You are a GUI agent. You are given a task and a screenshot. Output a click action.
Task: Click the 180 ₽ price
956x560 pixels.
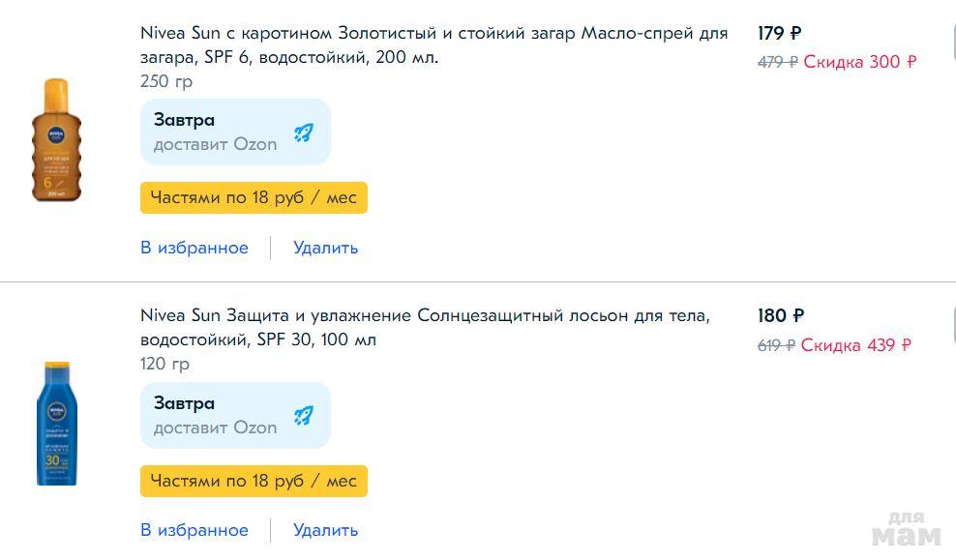781,316
